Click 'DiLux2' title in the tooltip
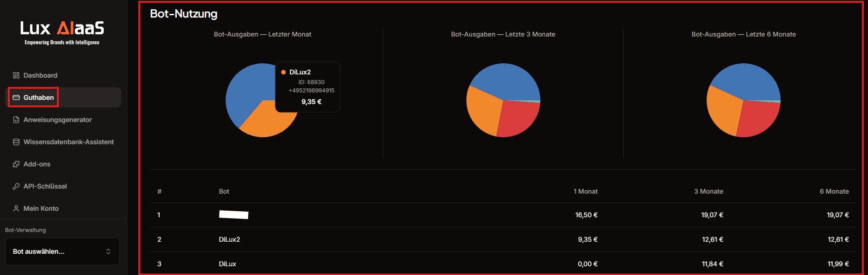This screenshot has height=275, width=868. (300, 72)
